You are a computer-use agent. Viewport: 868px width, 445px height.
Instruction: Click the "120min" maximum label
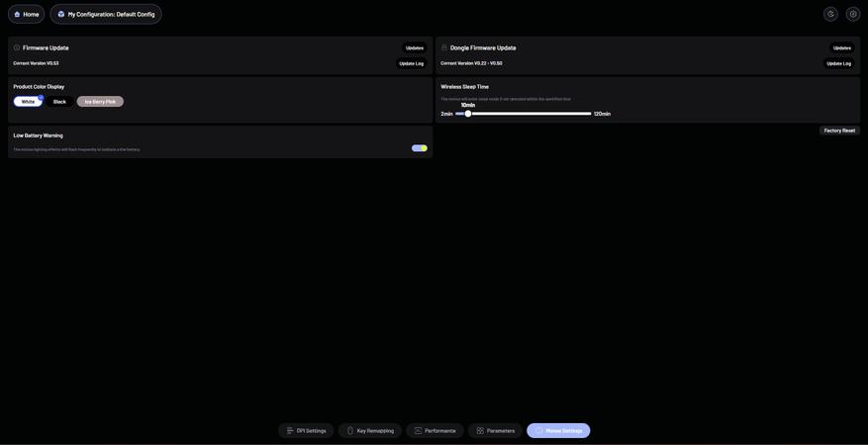[x=603, y=114]
